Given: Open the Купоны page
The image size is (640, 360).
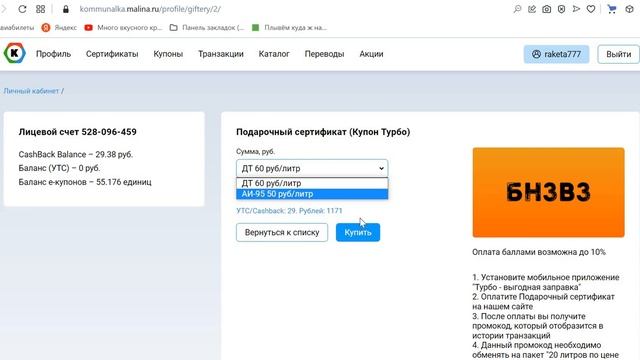Looking at the screenshot, I should (x=168, y=54).
